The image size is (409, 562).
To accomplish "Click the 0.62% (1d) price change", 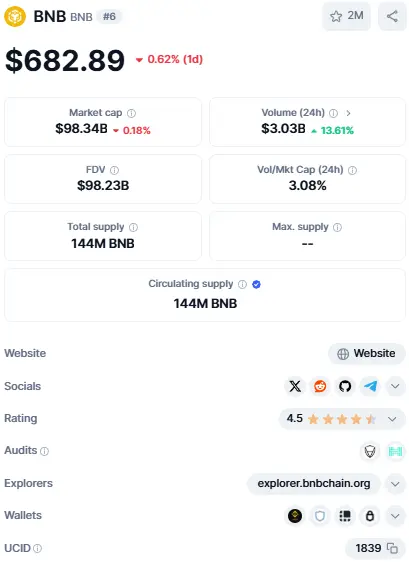I will pyautogui.click(x=169, y=59).
